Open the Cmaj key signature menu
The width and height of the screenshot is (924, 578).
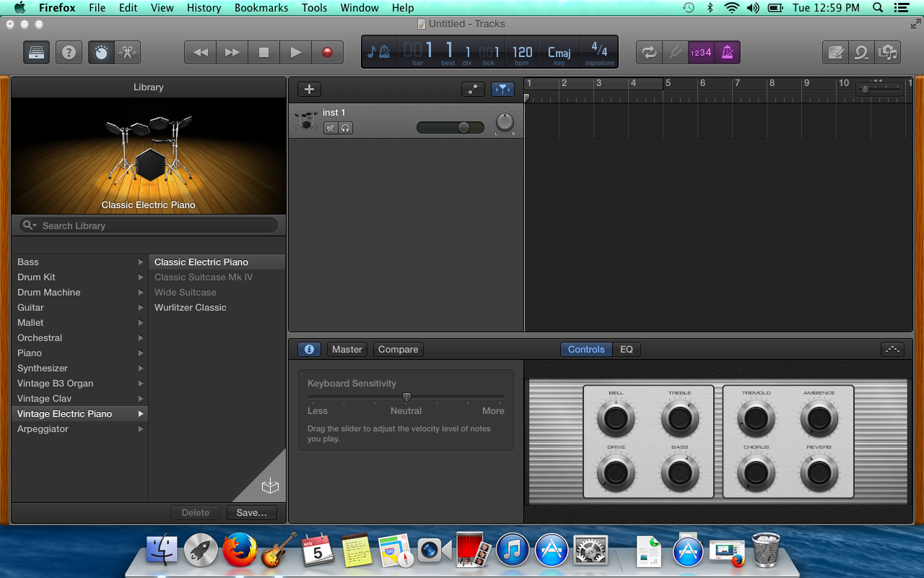pos(559,53)
